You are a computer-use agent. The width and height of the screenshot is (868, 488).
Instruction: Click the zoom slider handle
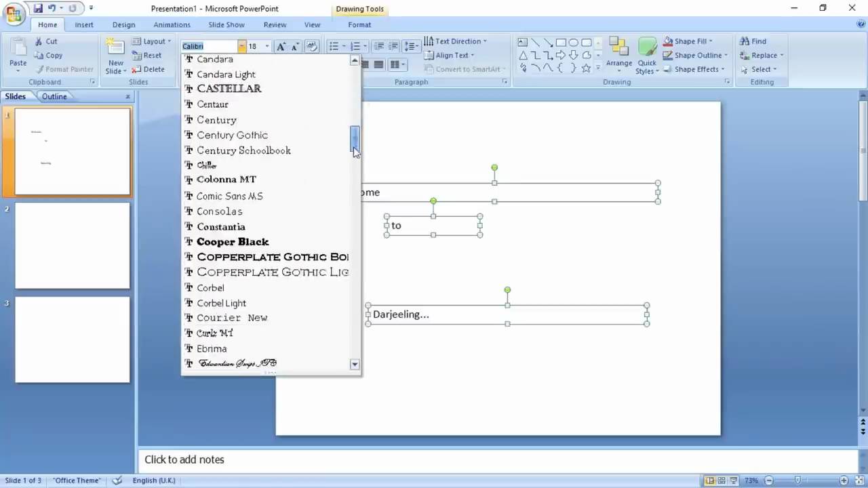tap(798, 481)
